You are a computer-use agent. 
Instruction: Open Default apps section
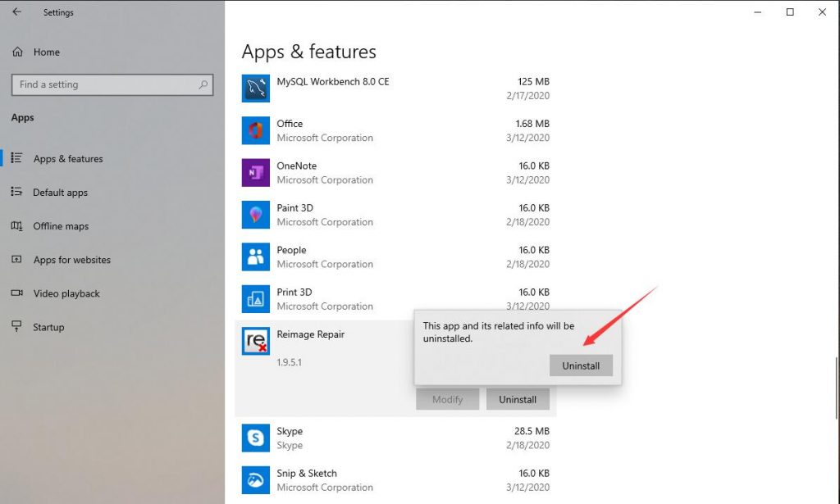60,192
